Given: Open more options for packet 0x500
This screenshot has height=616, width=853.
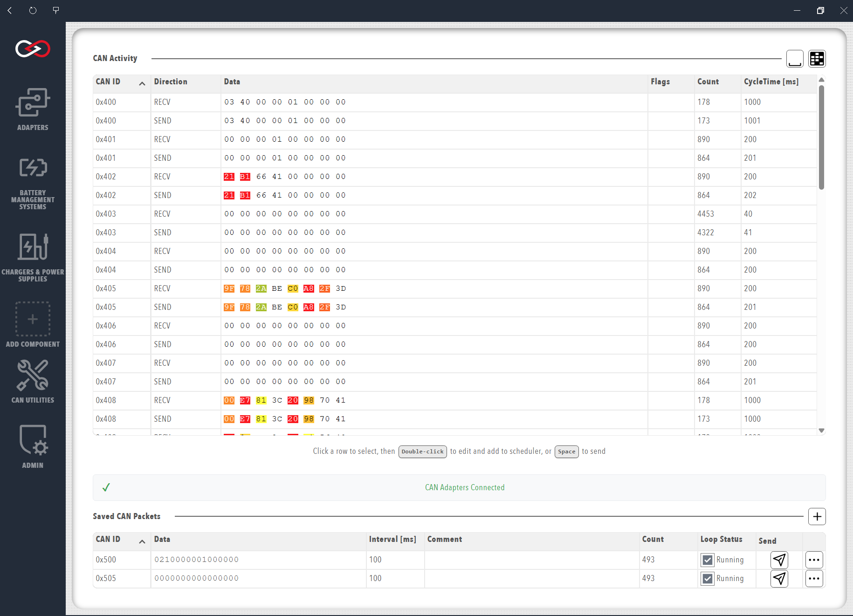Looking at the screenshot, I should tap(814, 560).
